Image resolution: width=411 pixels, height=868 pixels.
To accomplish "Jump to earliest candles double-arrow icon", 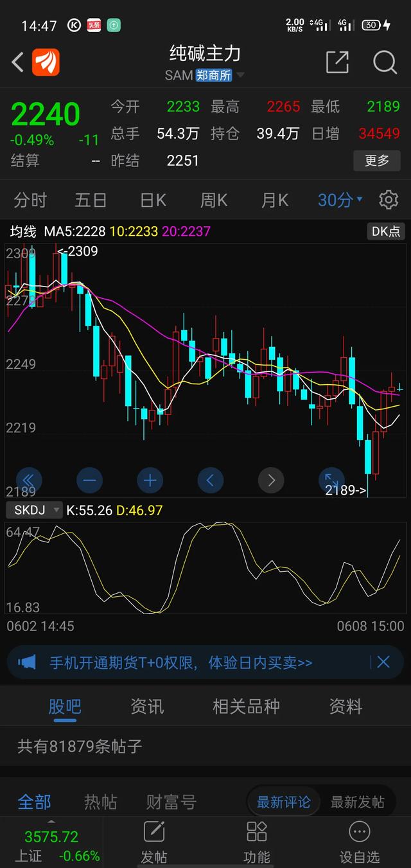I will tap(29, 480).
